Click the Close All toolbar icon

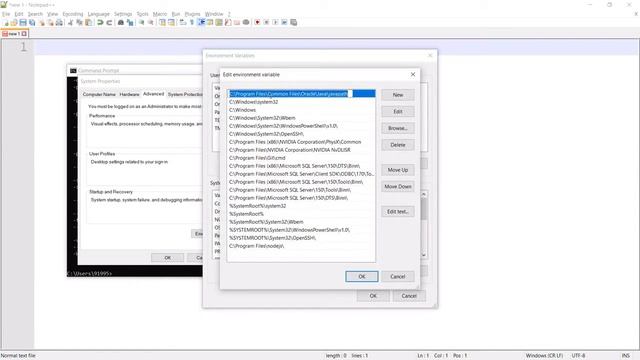[x=50, y=22]
